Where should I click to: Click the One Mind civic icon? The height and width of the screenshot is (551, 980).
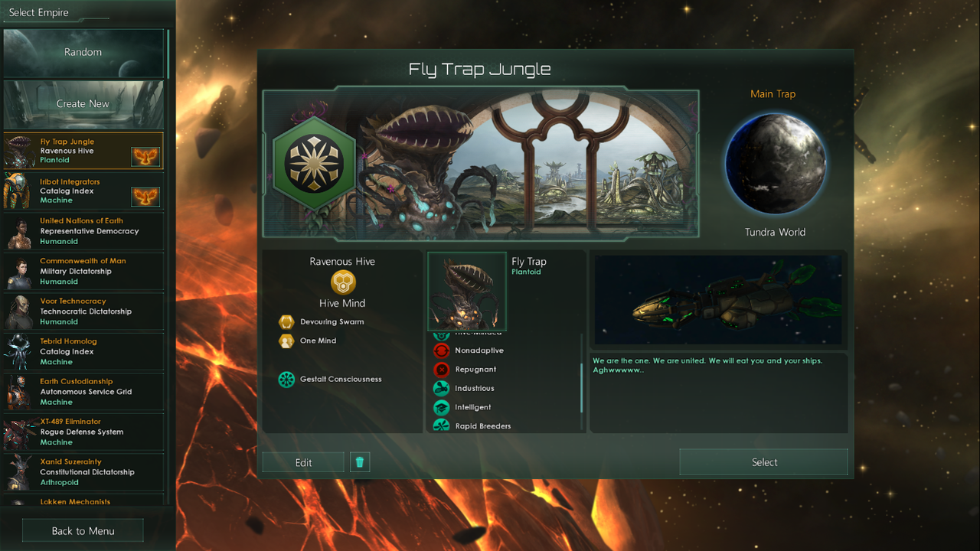[286, 341]
